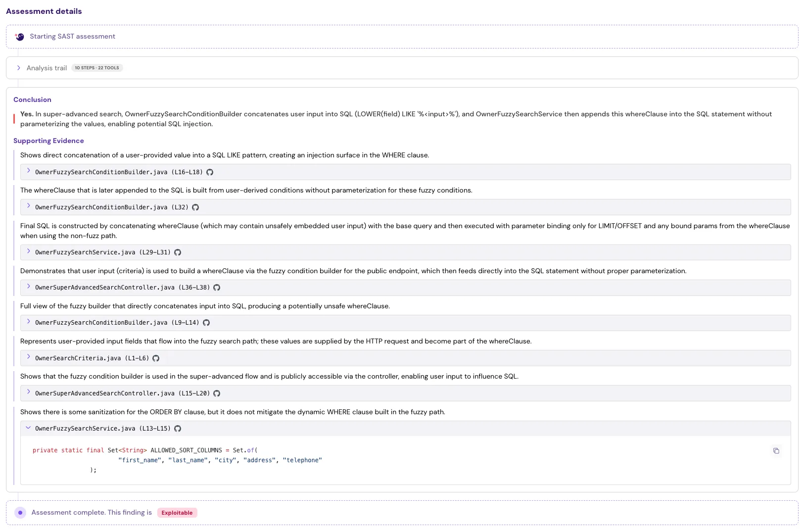
Task: Click GitHub icon for OwnerSuperAdvancedSearchController.java (L36–L38)
Action: click(x=217, y=288)
